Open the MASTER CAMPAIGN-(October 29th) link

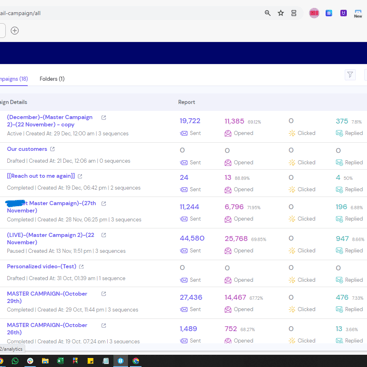coord(47,297)
